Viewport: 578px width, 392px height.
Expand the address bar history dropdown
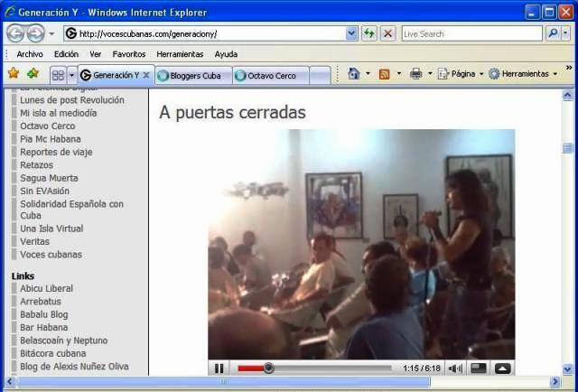click(351, 34)
